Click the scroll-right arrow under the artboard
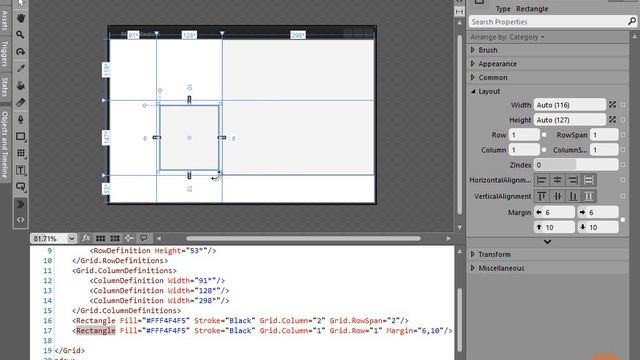The height and width of the screenshot is (360, 640). 449,238
